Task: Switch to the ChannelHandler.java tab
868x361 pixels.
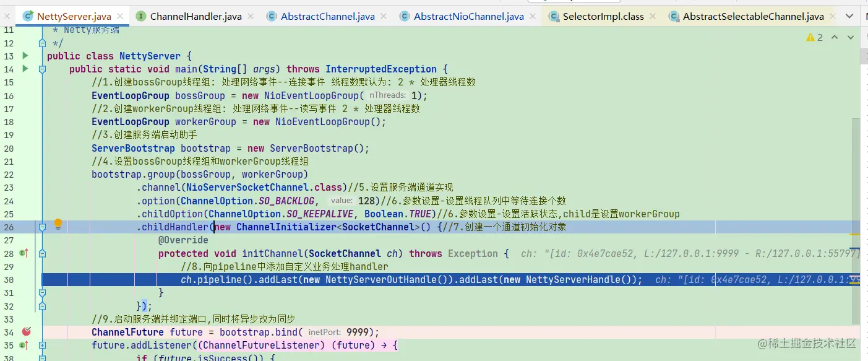Action: tap(196, 17)
